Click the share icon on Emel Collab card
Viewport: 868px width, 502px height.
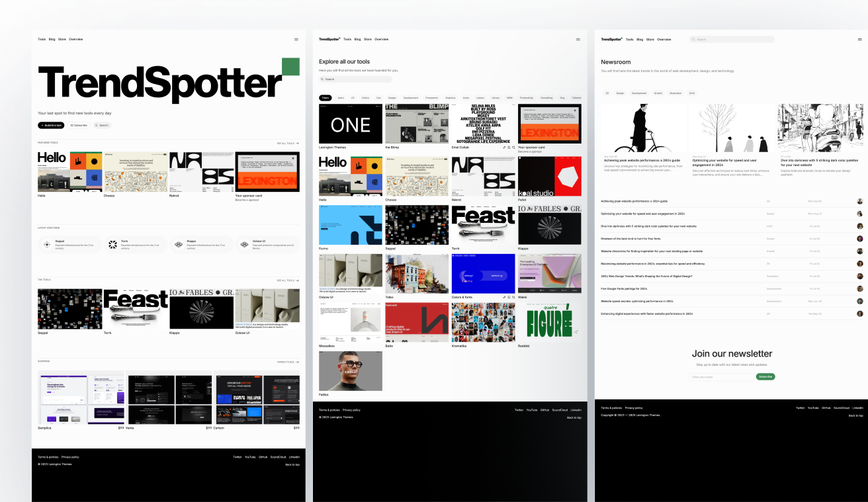tap(513, 147)
